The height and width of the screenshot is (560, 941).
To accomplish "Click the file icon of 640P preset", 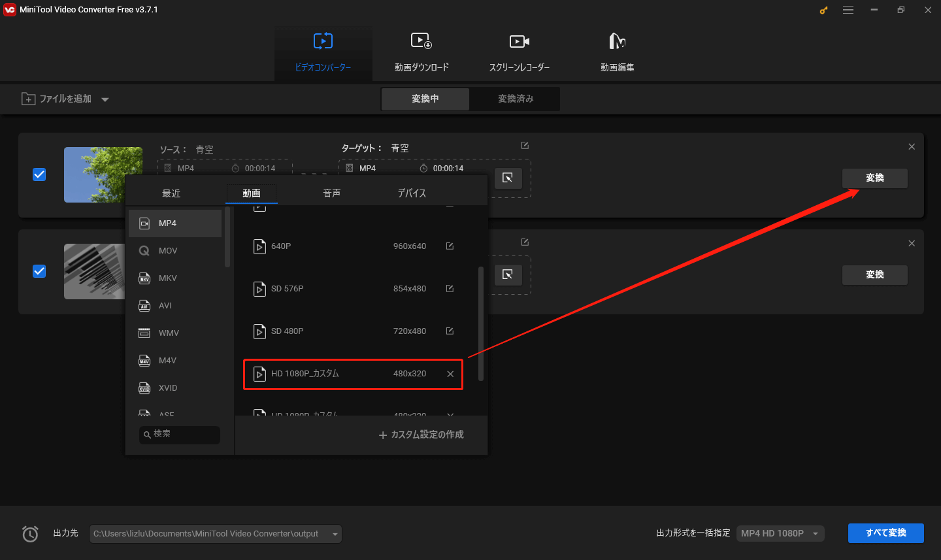I will tap(259, 246).
